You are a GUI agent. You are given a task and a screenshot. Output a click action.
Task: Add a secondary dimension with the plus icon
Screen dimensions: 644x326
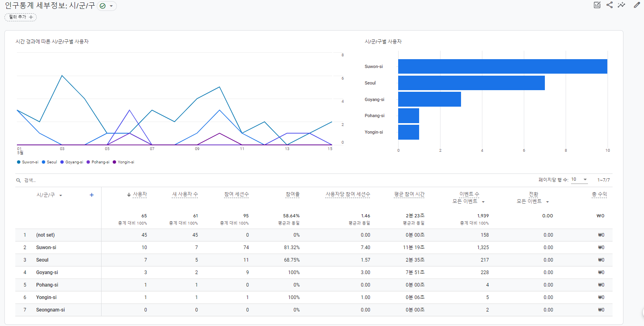click(91, 195)
